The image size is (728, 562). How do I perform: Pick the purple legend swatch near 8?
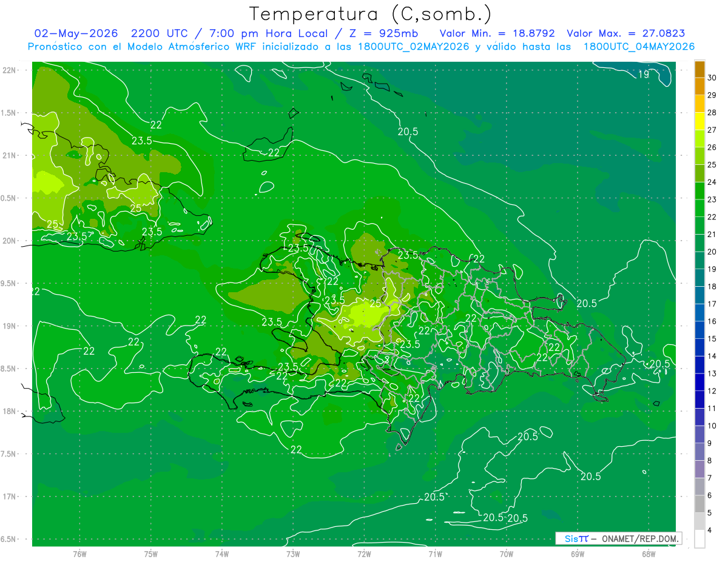(x=699, y=452)
